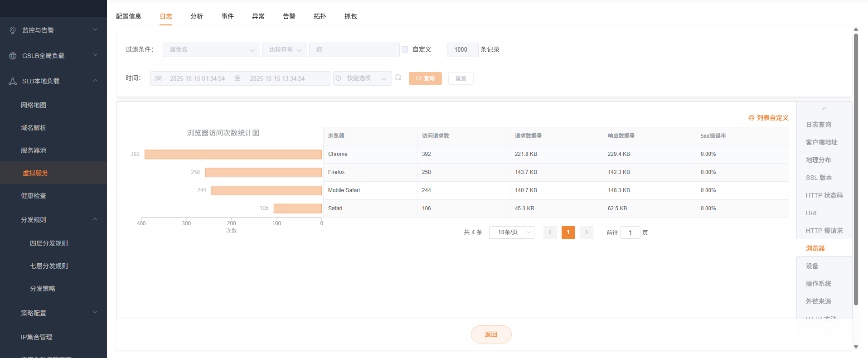The height and width of the screenshot is (358, 868).
Task: Collapse the 分发规则 menu section
Action: pyautogui.click(x=95, y=219)
